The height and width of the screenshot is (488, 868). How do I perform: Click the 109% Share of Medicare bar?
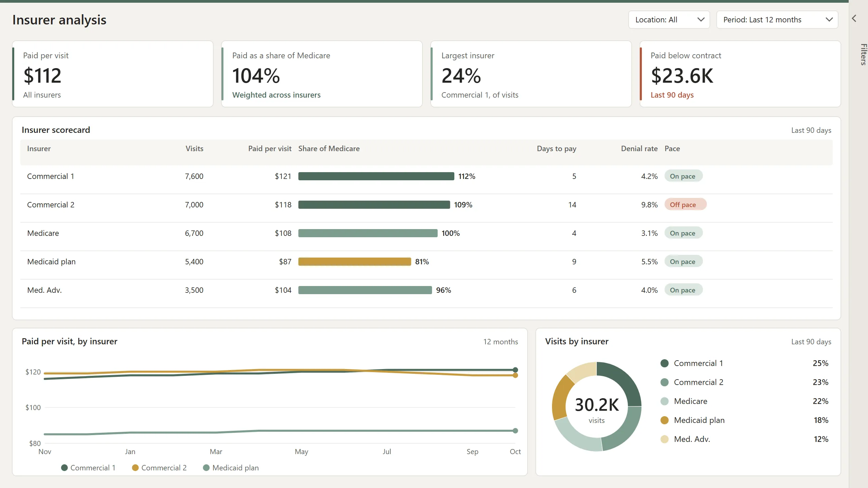click(x=374, y=205)
